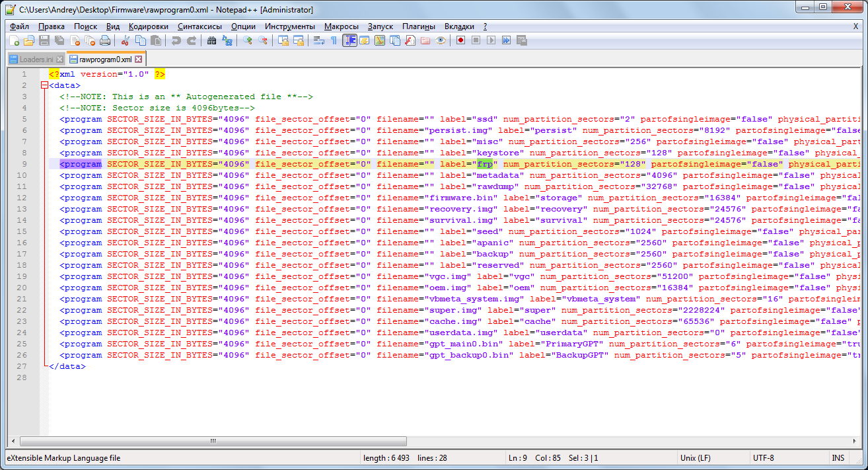Open Find with the binoculars icon
The image size is (868, 470).
pyautogui.click(x=211, y=41)
